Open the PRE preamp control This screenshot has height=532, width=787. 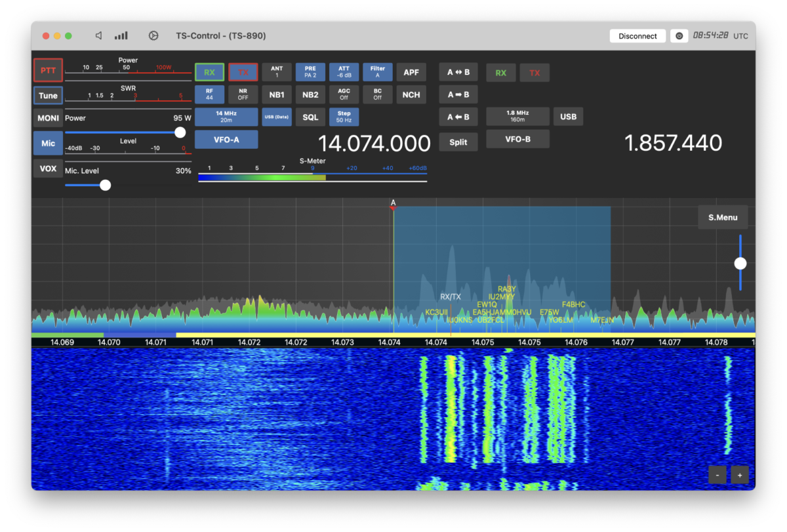pyautogui.click(x=310, y=72)
